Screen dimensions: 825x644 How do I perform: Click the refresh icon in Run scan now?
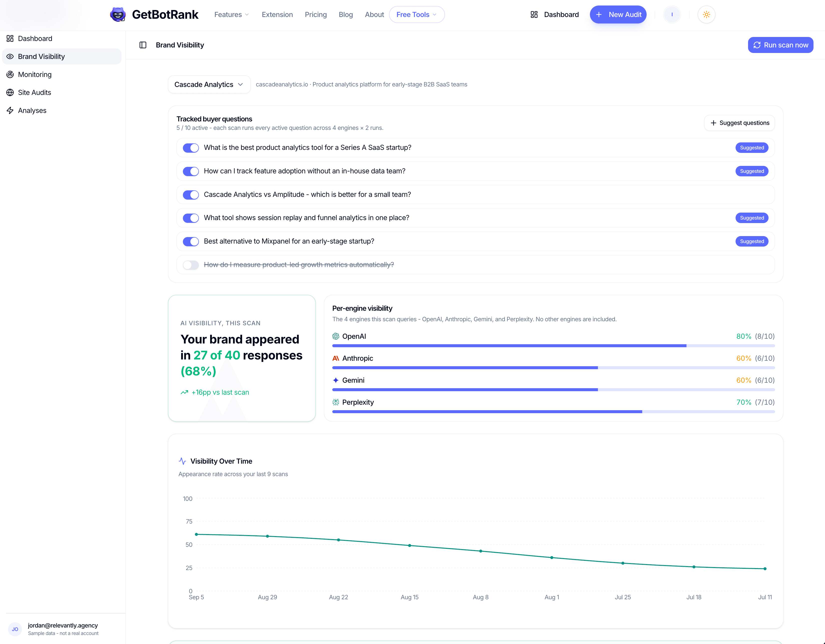pos(757,45)
